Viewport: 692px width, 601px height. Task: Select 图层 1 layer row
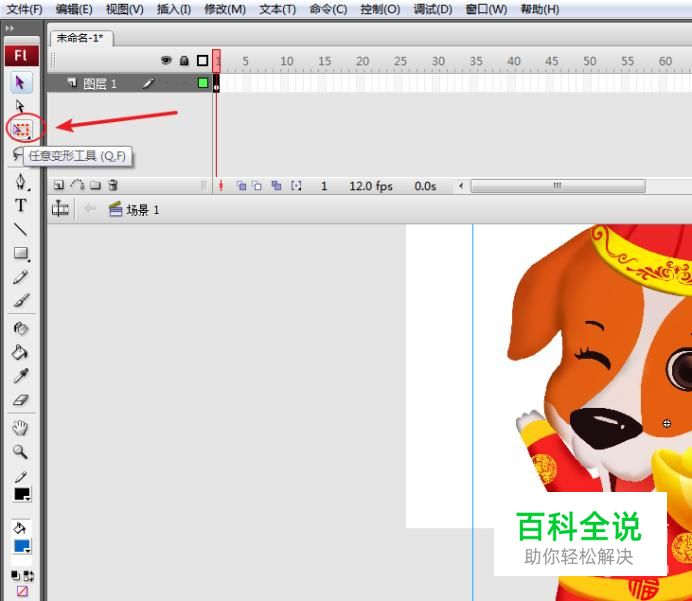coord(129,83)
